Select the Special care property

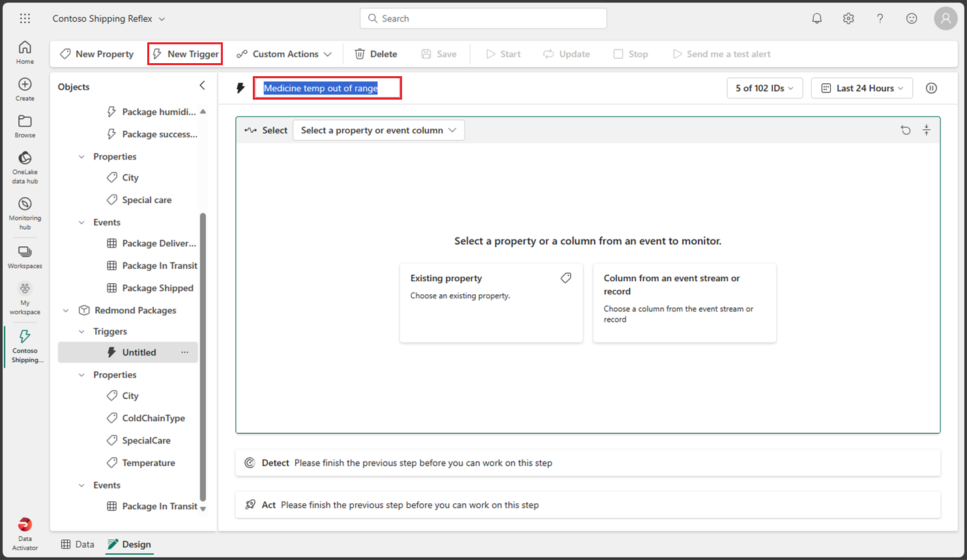pyautogui.click(x=147, y=200)
